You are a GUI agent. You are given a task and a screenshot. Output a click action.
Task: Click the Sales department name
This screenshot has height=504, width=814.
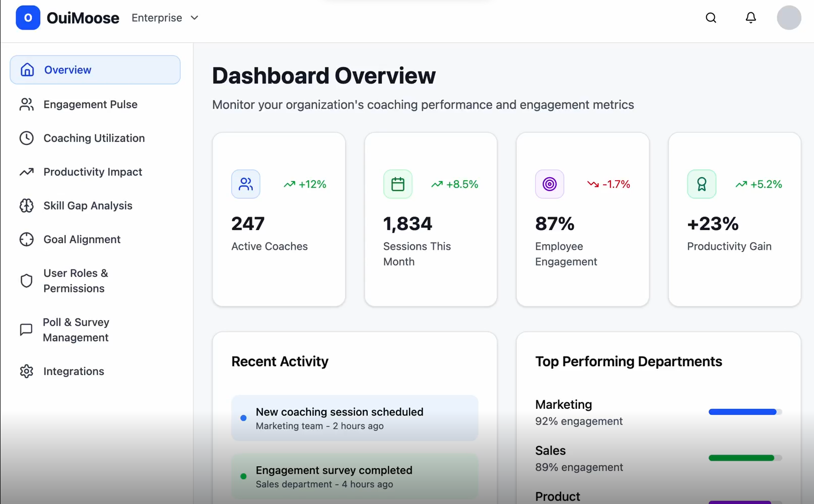551,451
